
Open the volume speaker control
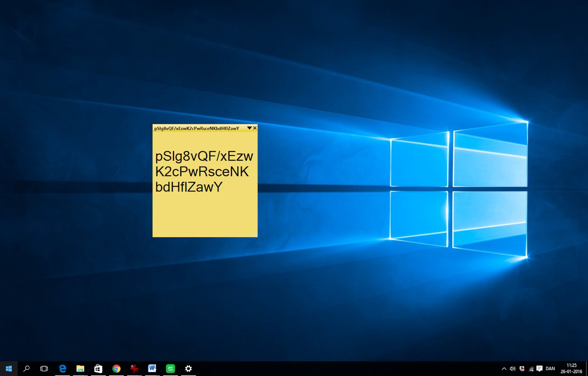coord(513,369)
